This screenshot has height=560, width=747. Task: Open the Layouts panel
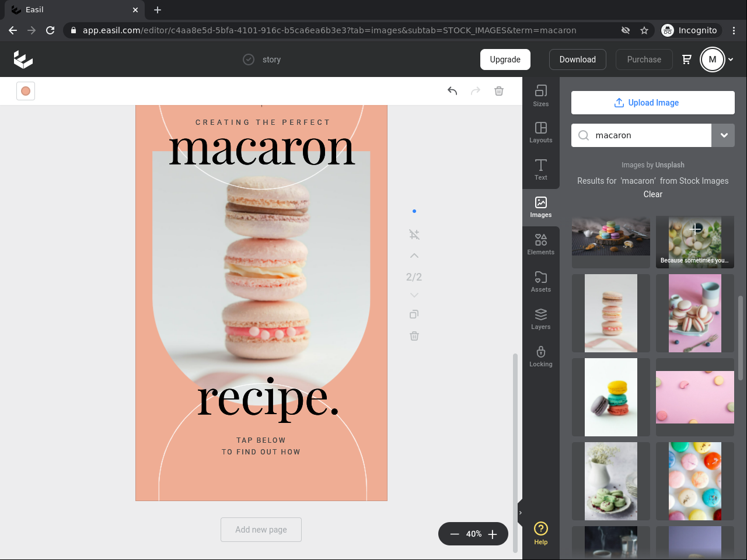[541, 132]
